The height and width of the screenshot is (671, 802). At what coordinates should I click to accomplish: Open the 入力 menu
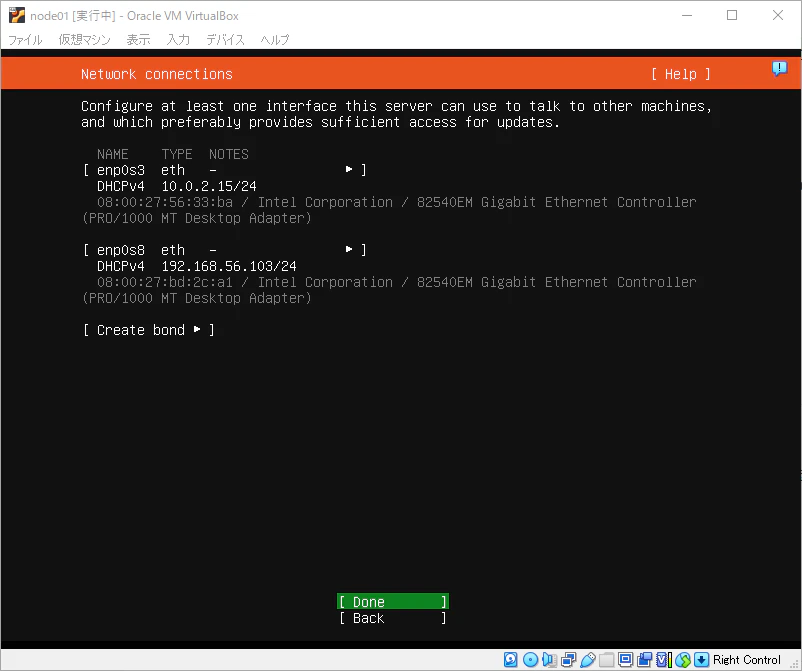pos(178,40)
